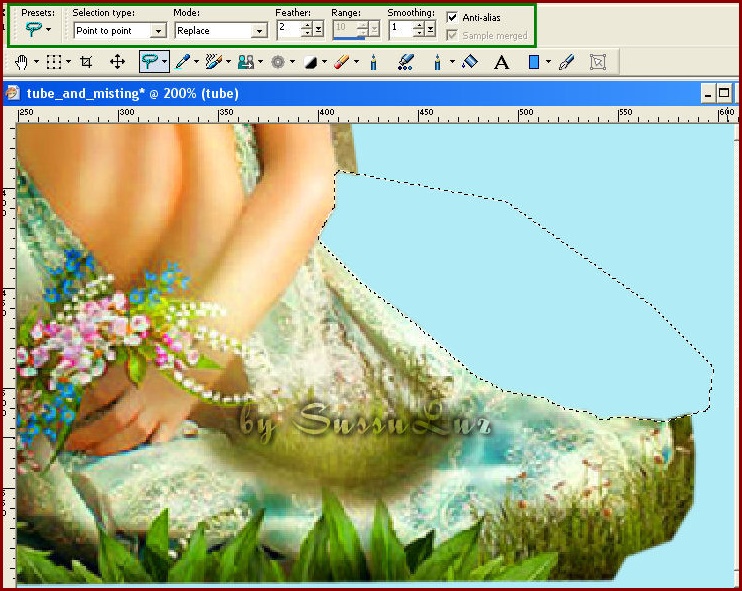The image size is (742, 591).
Task: Select the Dropper tool
Action: tap(182, 62)
